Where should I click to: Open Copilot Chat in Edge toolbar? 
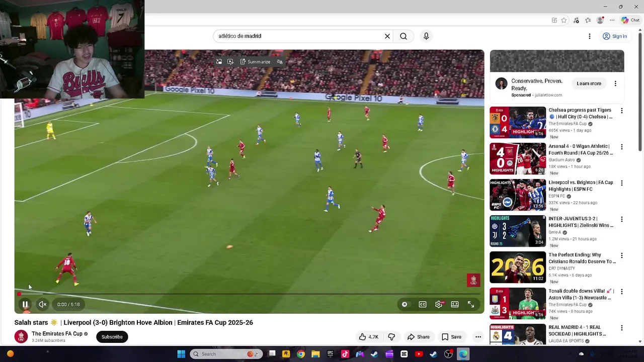[630, 20]
